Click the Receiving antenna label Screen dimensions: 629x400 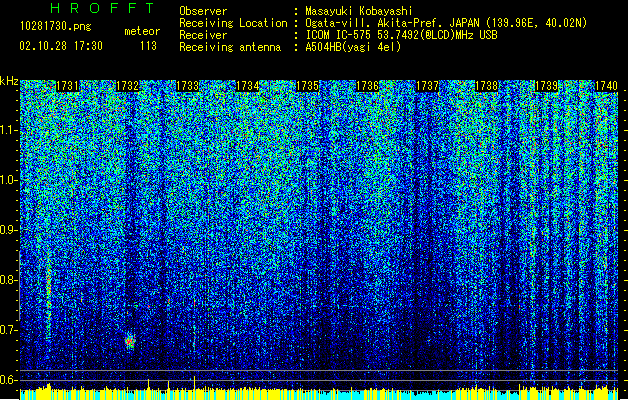(x=230, y=47)
